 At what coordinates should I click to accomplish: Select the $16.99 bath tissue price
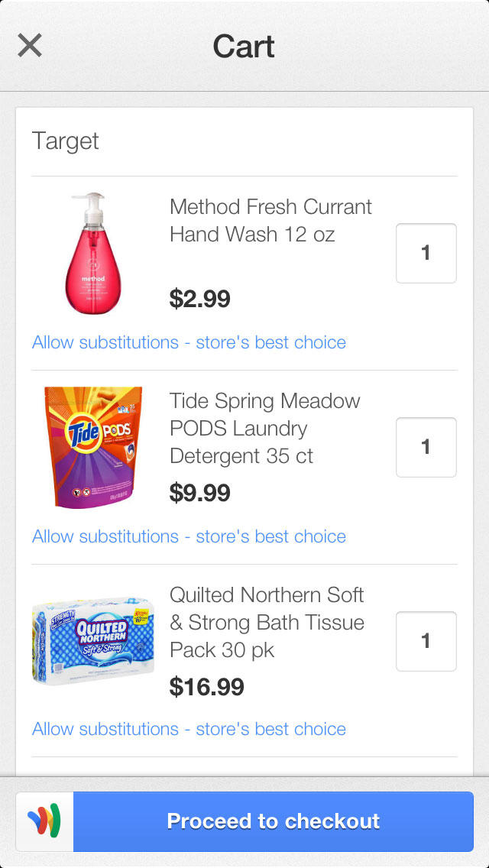point(207,687)
